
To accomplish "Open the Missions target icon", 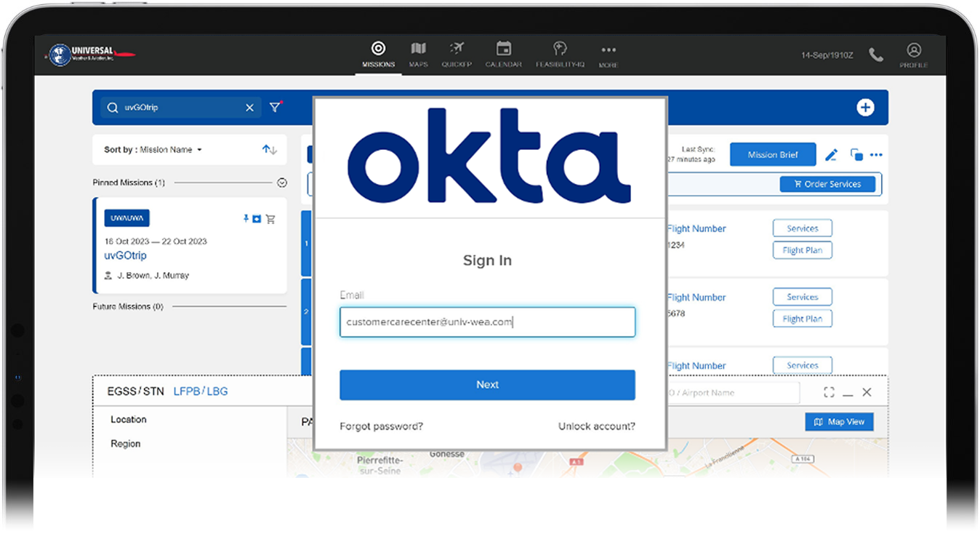I will point(378,49).
